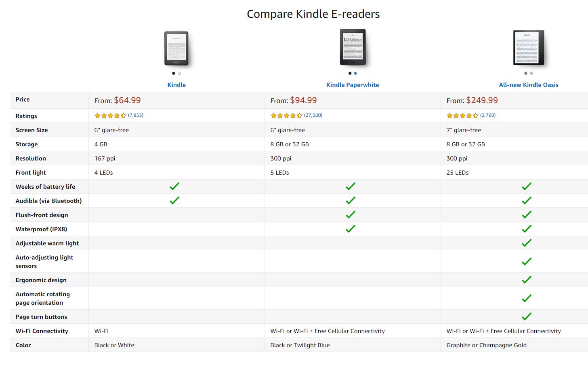The width and height of the screenshot is (588, 365).
Task: Choose the Twilight Blue dot under Paperwhite
Action: coord(355,74)
